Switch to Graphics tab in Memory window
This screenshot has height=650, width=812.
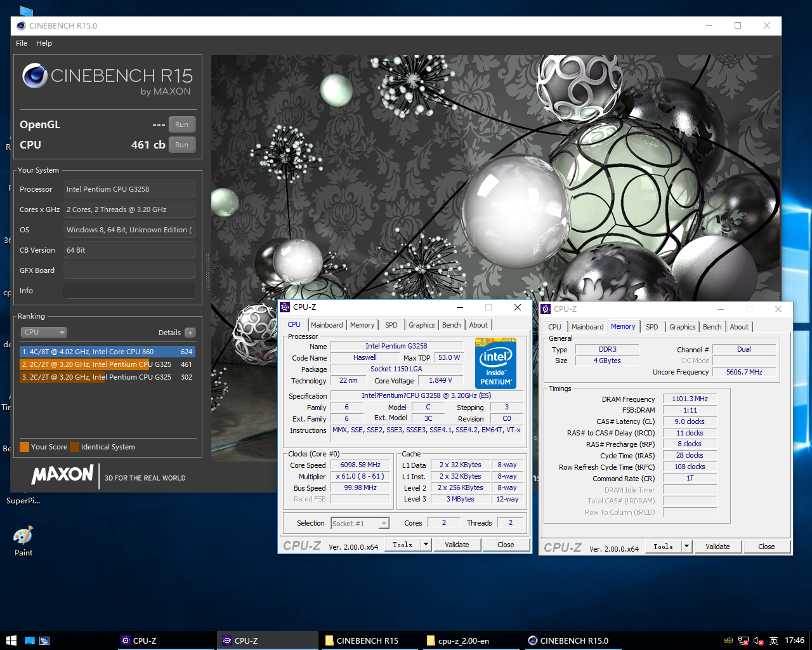[x=683, y=327]
